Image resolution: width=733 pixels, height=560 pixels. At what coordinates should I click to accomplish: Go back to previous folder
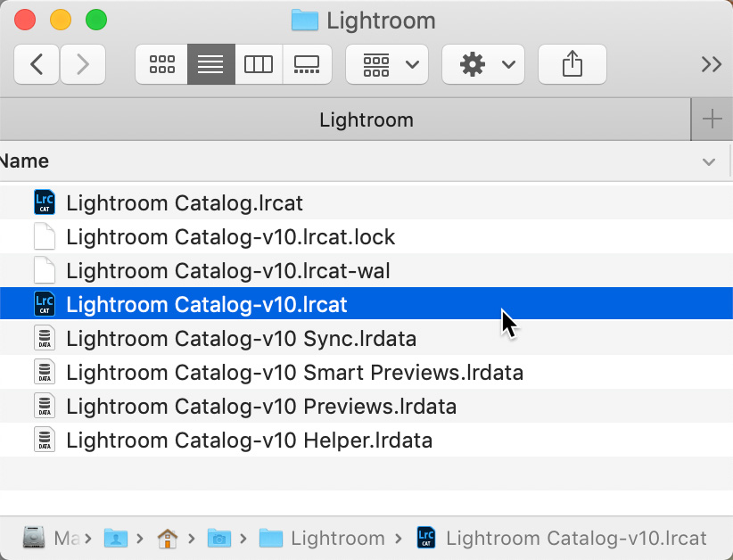37,64
